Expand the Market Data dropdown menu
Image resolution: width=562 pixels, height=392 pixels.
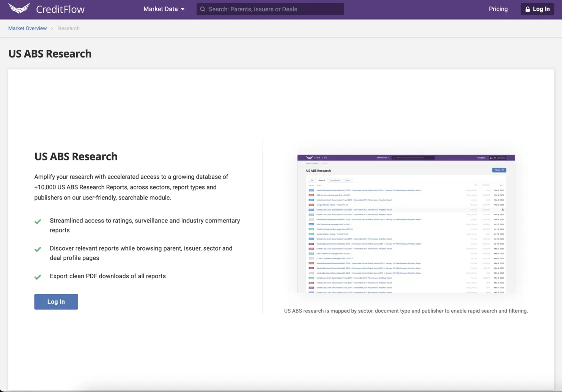point(161,9)
